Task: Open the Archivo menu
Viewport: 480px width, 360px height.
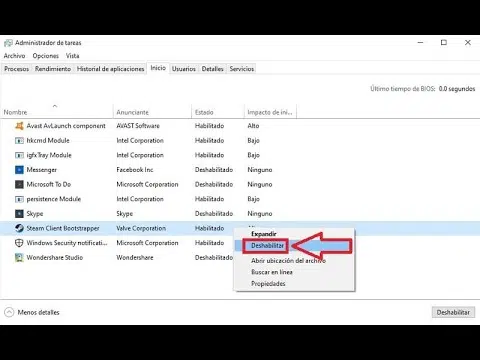Action: click(x=14, y=56)
